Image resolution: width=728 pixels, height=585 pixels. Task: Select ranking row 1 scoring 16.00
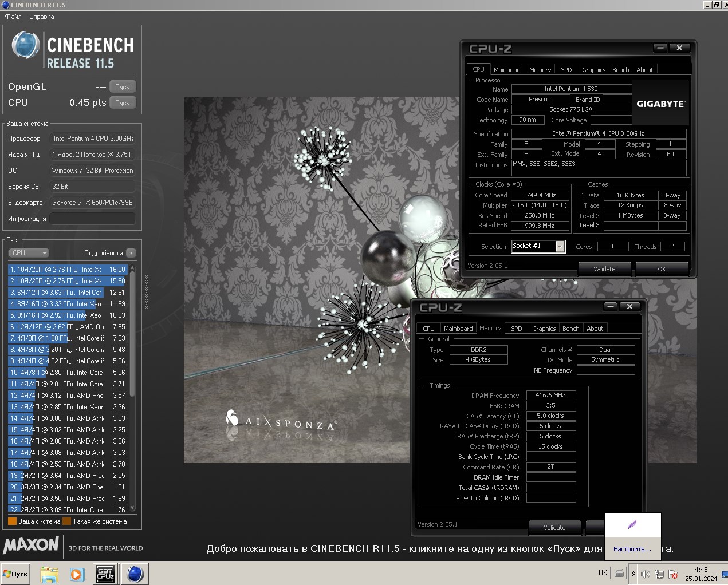click(68, 270)
